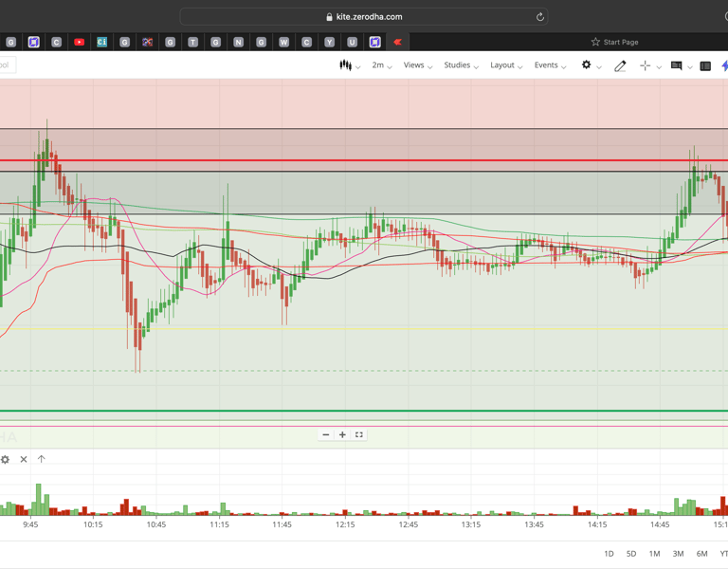Switch to the Start Page tab
The width and height of the screenshot is (728, 569).
click(x=614, y=42)
